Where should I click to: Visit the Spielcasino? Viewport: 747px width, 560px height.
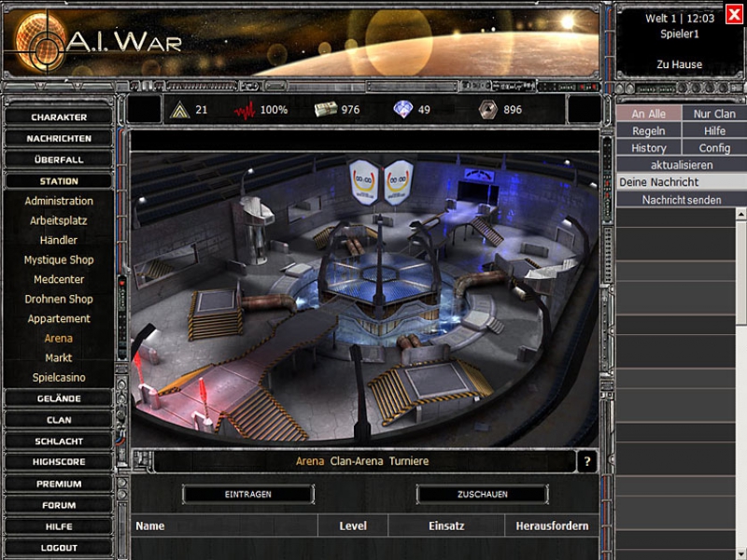59,378
